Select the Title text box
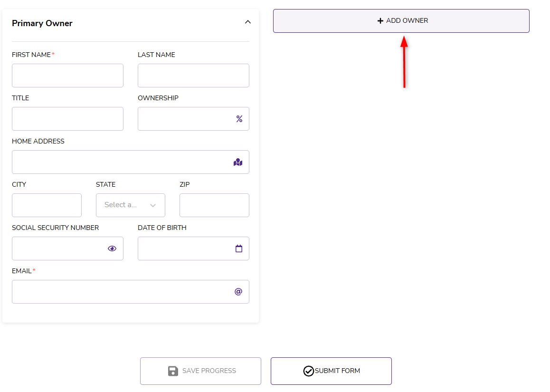The image size is (550, 392). pos(67,119)
